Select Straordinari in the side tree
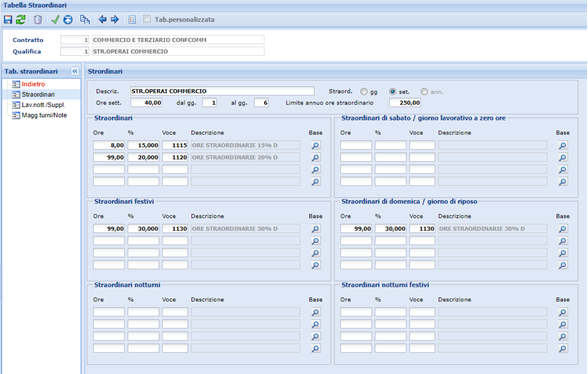The height and width of the screenshot is (374, 588). coord(38,95)
